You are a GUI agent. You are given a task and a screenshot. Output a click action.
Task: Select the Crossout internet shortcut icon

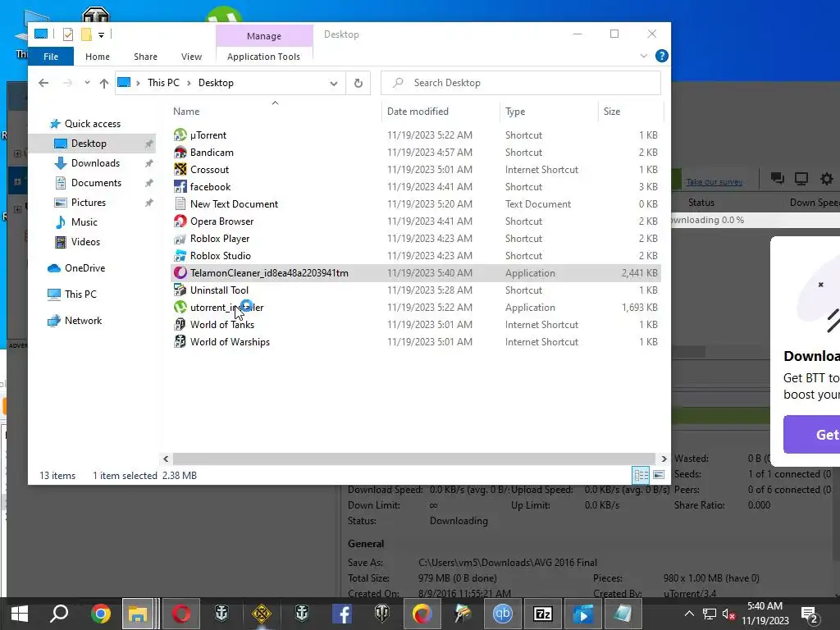pyautogui.click(x=180, y=169)
